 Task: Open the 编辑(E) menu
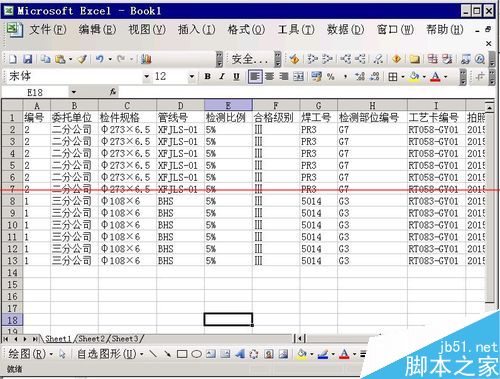click(x=97, y=30)
